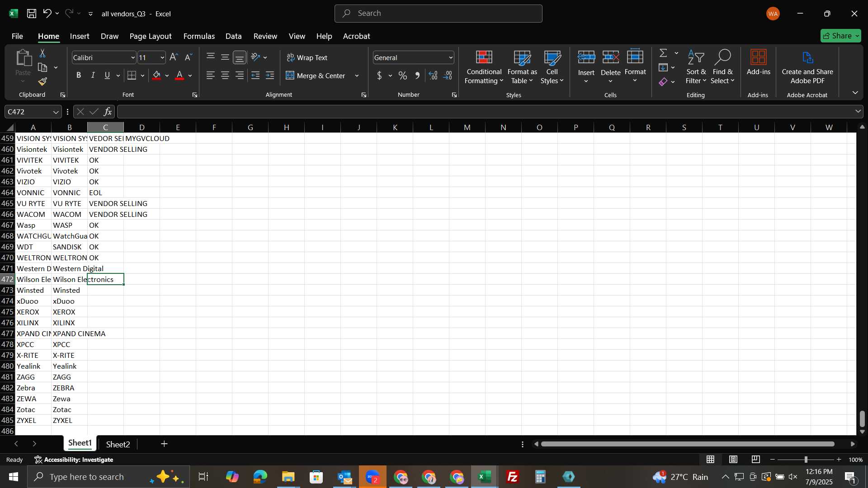Click the Copy icon in Clipboard group
The height and width of the screenshot is (488, 868).
(x=42, y=68)
